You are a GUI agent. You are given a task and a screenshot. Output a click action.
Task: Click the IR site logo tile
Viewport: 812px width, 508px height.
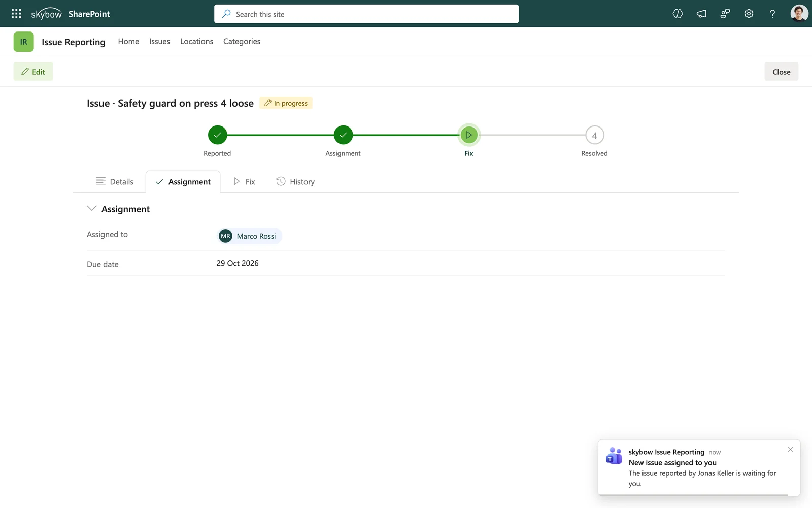pos(24,42)
